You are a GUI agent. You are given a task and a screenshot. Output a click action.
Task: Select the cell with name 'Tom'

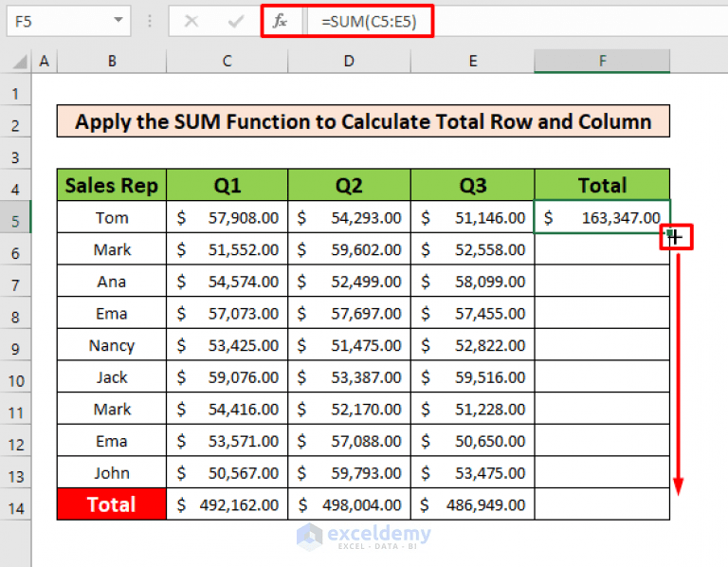click(x=112, y=217)
